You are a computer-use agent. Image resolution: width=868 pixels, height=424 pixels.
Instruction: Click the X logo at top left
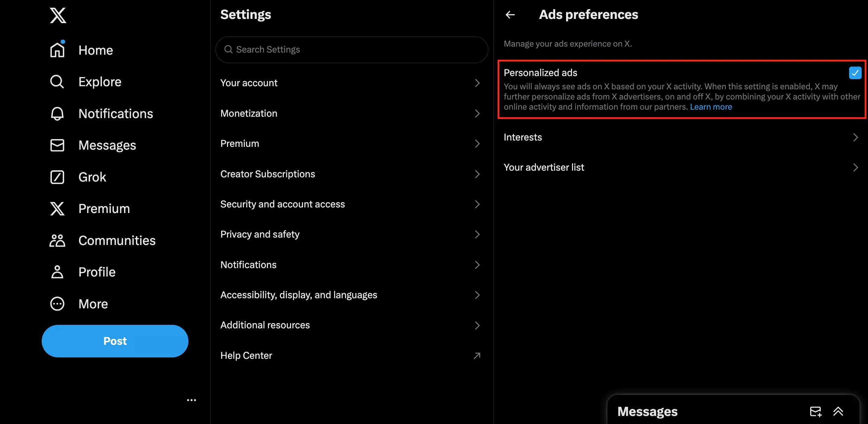[58, 15]
